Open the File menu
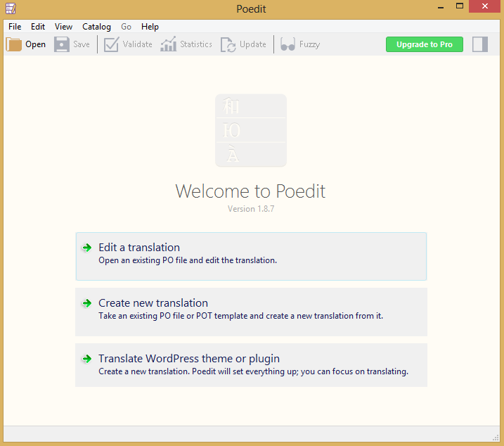 [15, 27]
